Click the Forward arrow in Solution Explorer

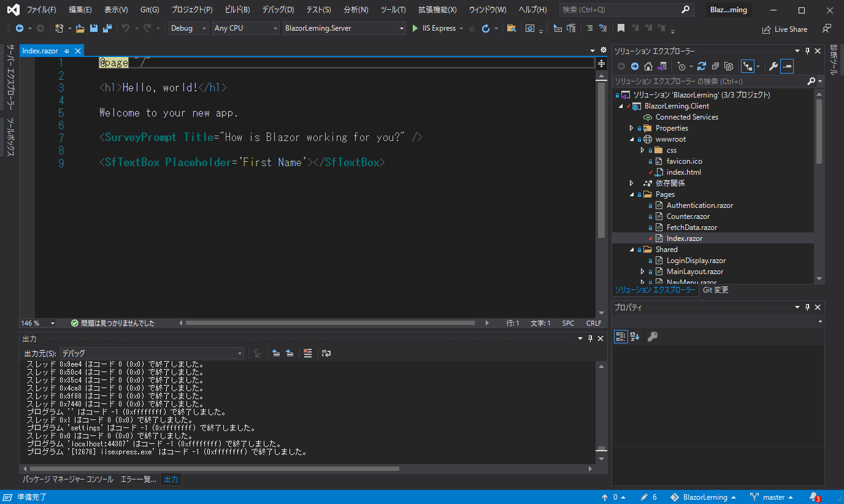click(635, 66)
